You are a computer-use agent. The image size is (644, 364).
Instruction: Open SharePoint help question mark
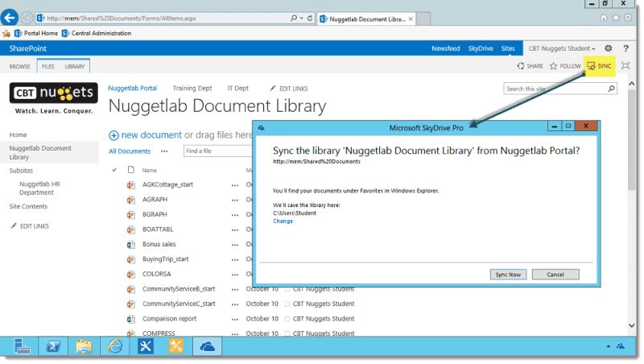point(626,48)
